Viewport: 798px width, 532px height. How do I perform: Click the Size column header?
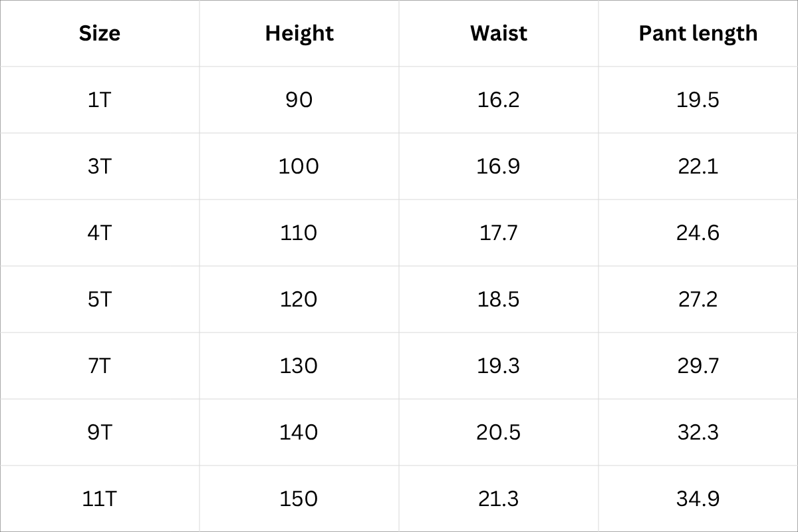(x=100, y=33)
